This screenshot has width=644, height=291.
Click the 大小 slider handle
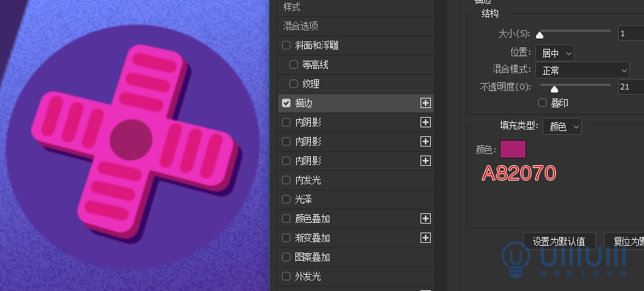point(540,36)
